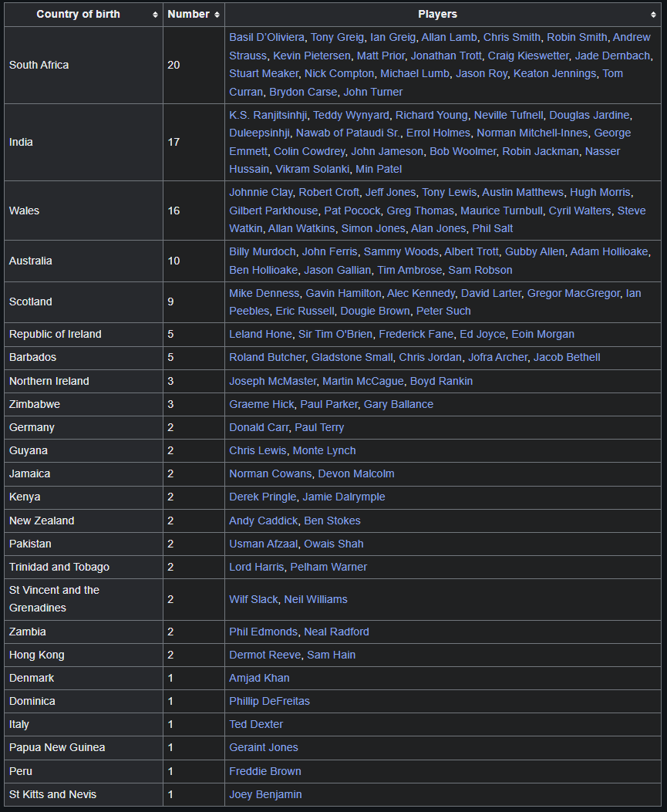This screenshot has width=667, height=812.
Task: Open Wilf Slack link
Action: coord(254,599)
